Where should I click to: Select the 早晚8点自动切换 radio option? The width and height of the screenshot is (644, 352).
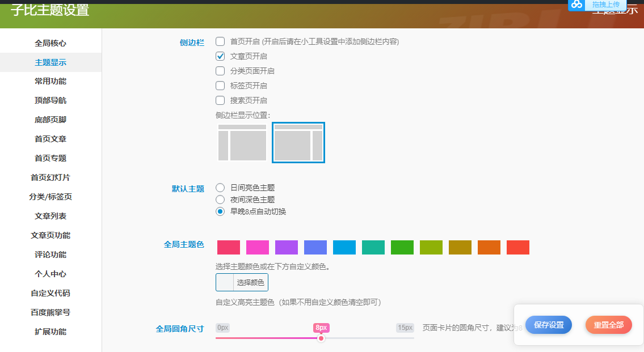(220, 211)
